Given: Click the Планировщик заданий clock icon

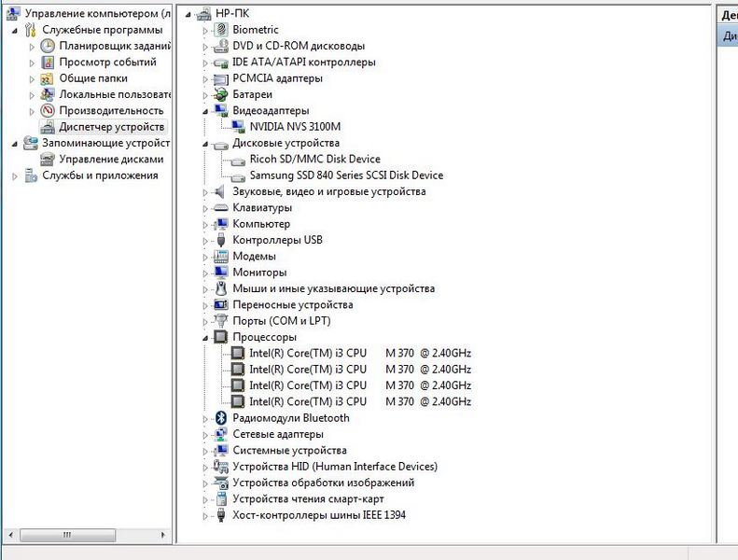Looking at the screenshot, I should coord(48,46).
